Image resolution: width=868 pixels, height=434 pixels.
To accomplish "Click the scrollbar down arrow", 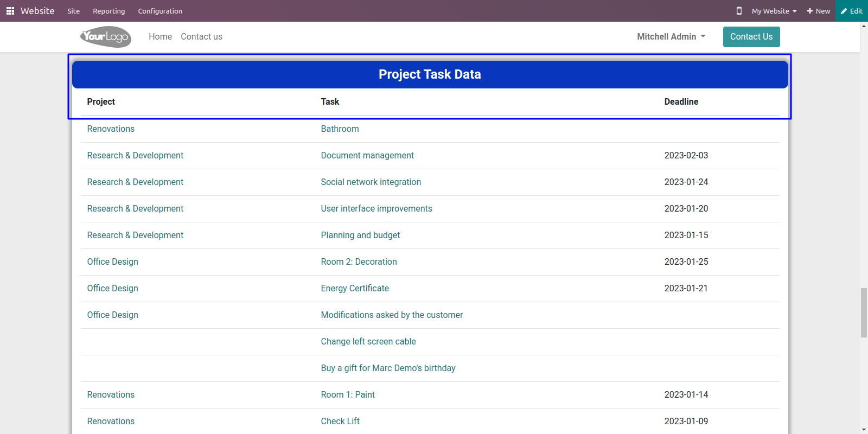I will click(x=864, y=430).
